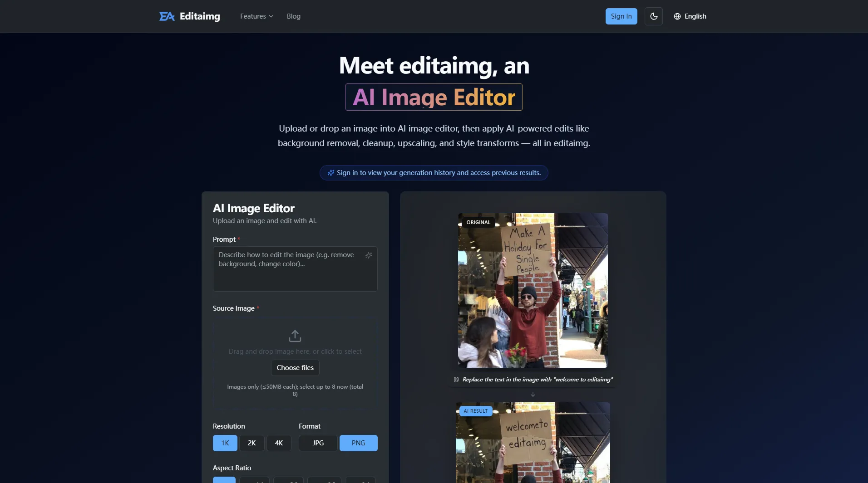This screenshot has height=483, width=868.
Task: Choose PNG format
Action: pyautogui.click(x=359, y=443)
